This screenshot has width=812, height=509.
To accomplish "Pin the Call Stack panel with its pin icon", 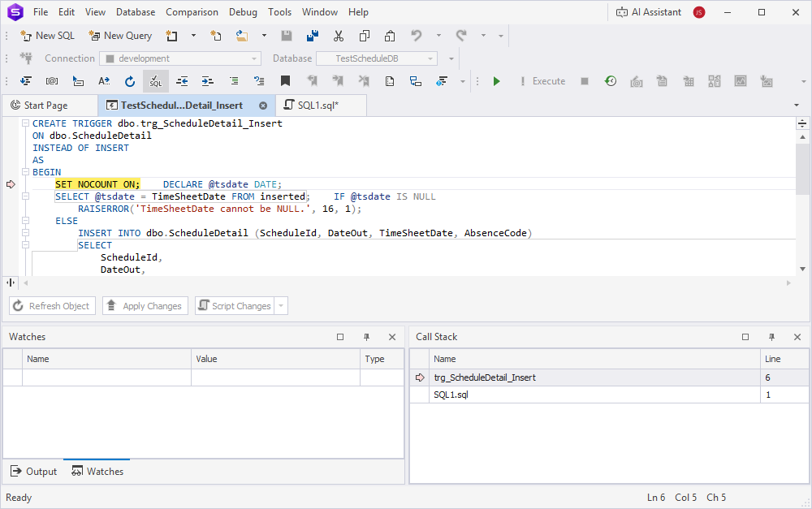I will 771,337.
